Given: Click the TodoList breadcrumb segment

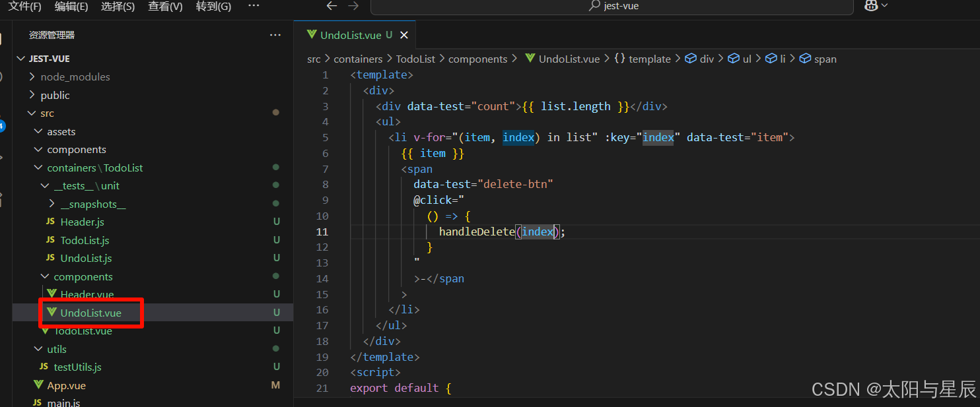Looking at the screenshot, I should pyautogui.click(x=415, y=59).
